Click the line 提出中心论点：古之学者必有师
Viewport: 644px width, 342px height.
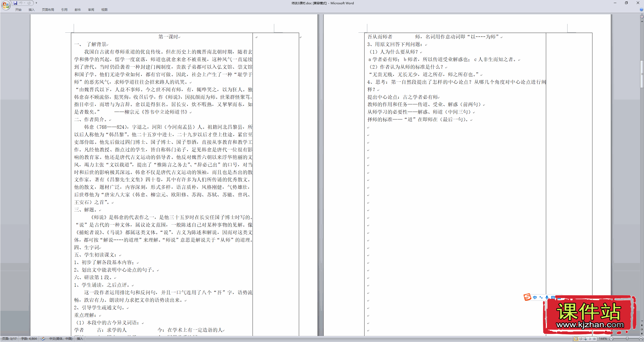point(403,97)
